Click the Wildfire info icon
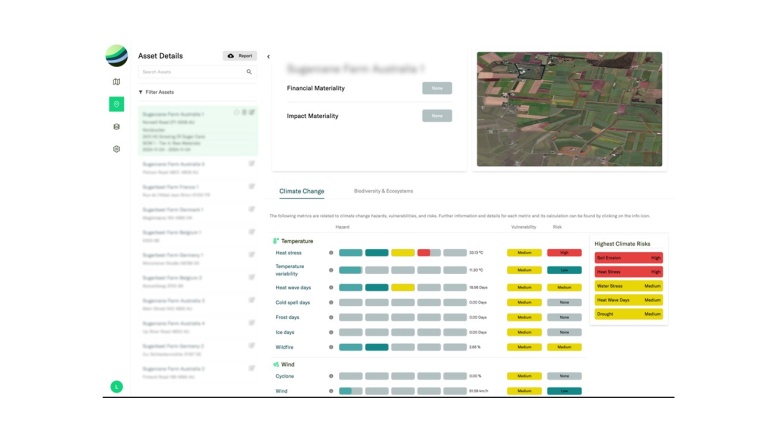Screen dimensions: 760x427 tap(331, 347)
